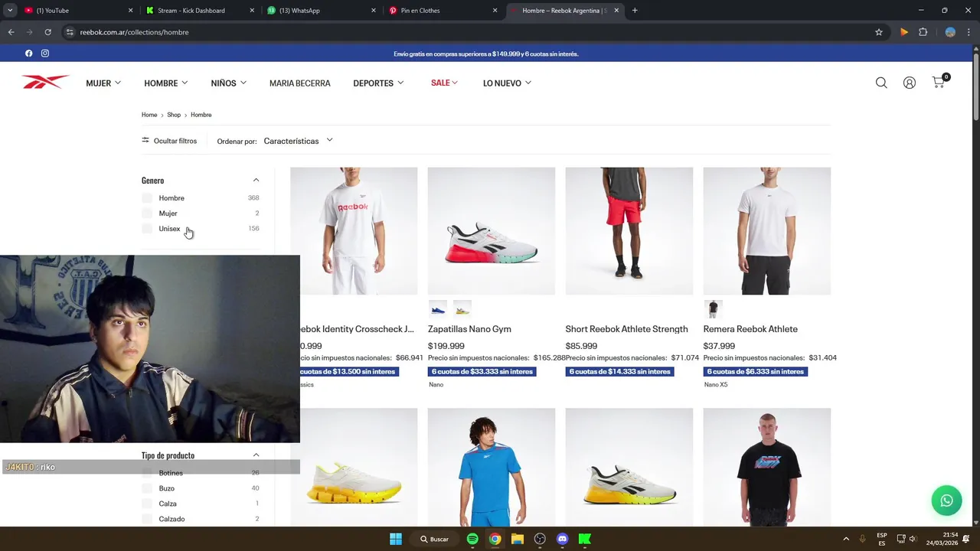This screenshot has width=980, height=551.
Task: Open Short Reebok Athlete Strength product title
Action: coord(627,329)
